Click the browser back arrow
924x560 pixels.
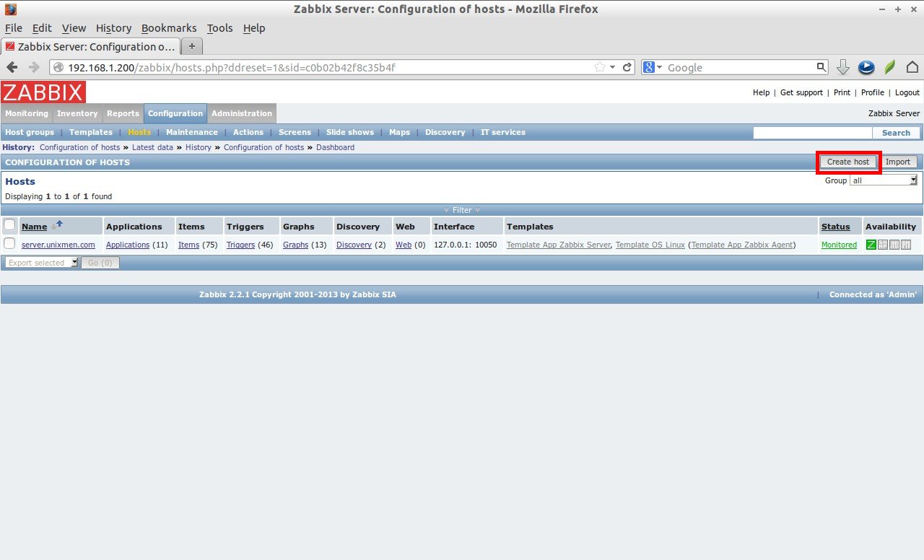click(12, 67)
